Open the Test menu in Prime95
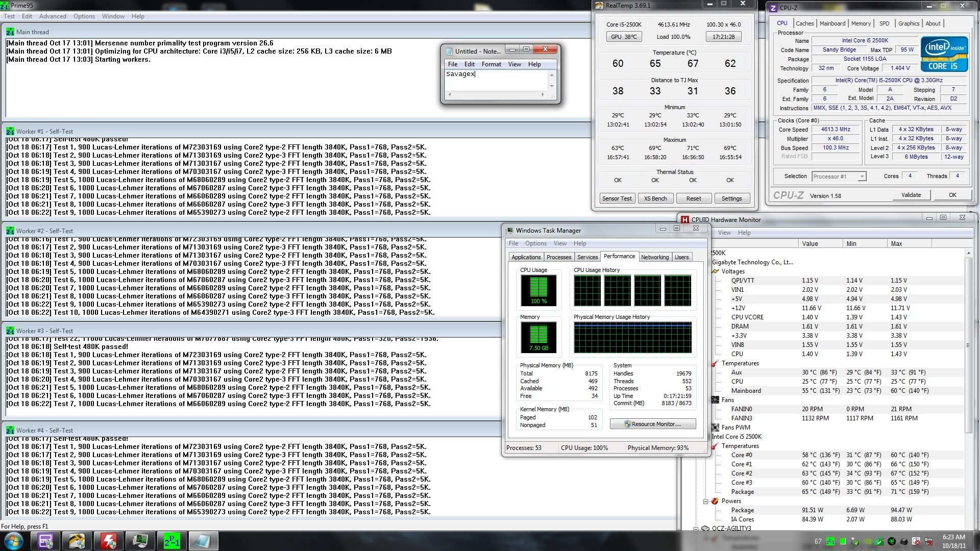 pos(9,16)
